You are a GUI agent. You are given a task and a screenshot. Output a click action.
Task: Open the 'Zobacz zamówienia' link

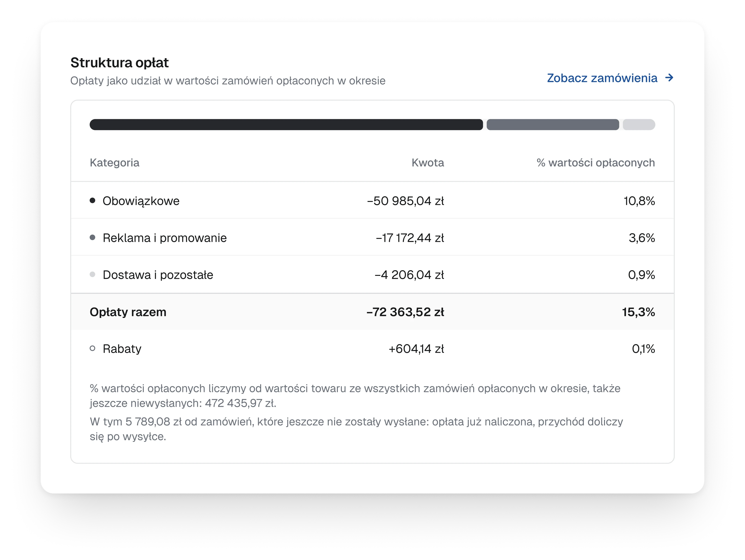tap(610, 78)
